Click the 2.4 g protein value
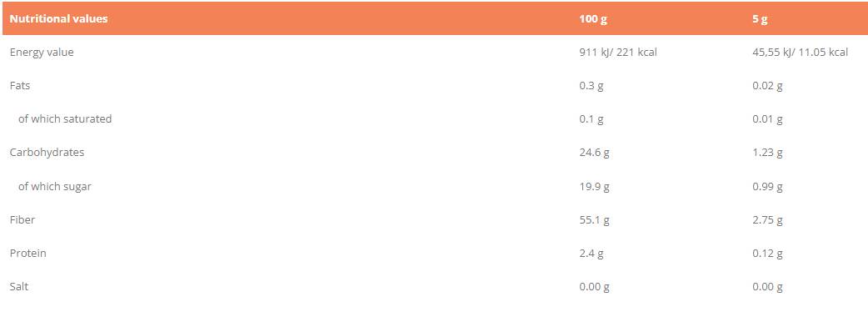The width and height of the screenshot is (868, 317). coord(591,254)
